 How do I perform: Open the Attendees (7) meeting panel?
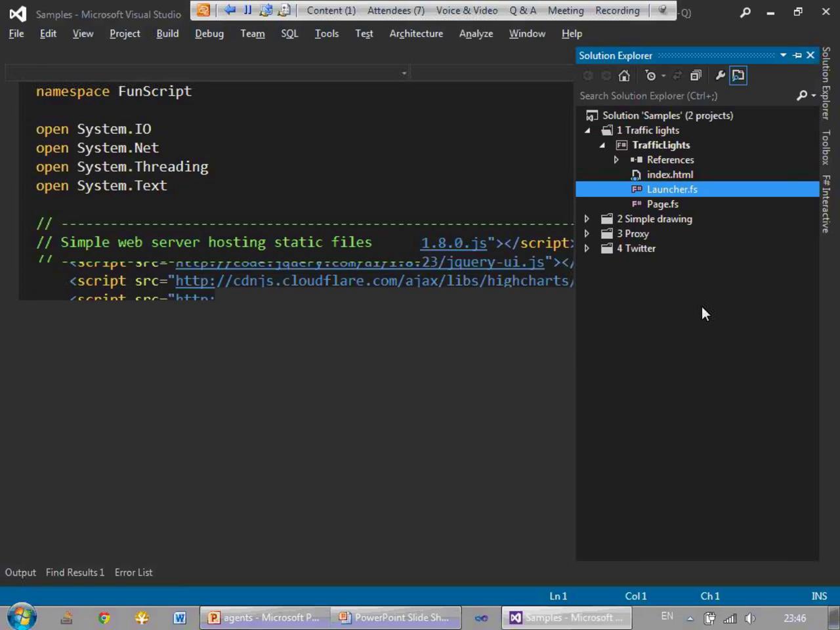pyautogui.click(x=395, y=10)
